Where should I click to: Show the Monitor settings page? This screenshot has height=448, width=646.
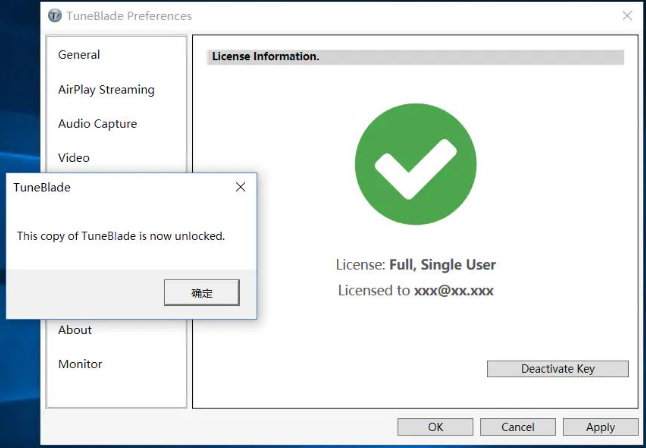coord(80,364)
